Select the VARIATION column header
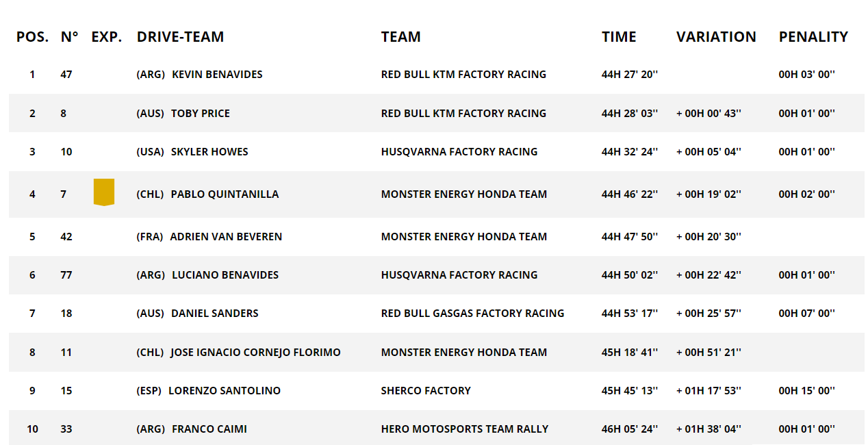This screenshot has height=445, width=868. click(x=716, y=37)
